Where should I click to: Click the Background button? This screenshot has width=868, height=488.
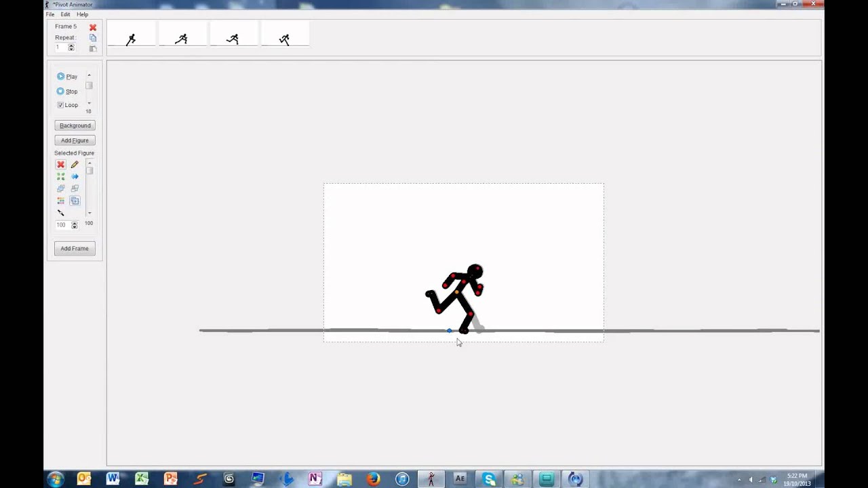point(75,125)
